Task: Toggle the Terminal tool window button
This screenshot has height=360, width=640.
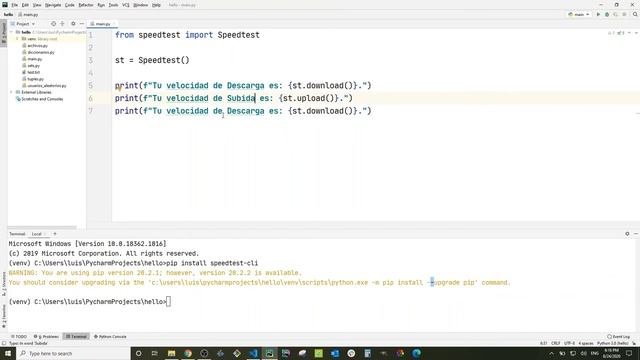Action: (x=76, y=337)
